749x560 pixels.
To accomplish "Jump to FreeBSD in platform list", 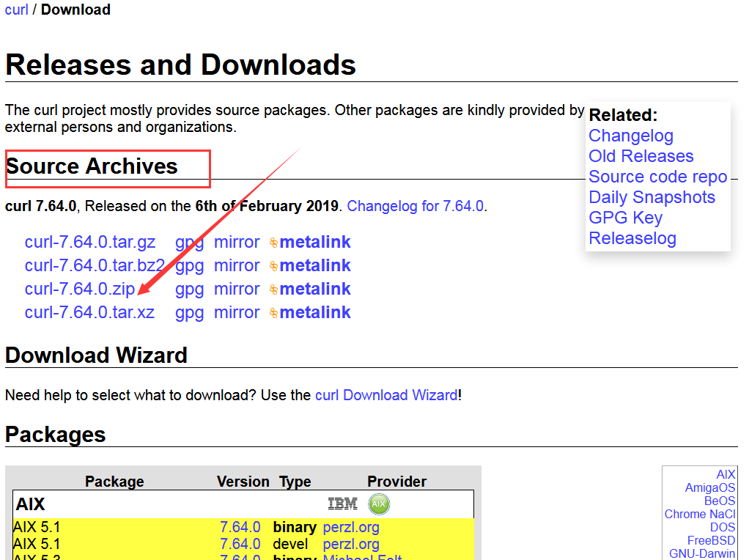I will click(711, 540).
